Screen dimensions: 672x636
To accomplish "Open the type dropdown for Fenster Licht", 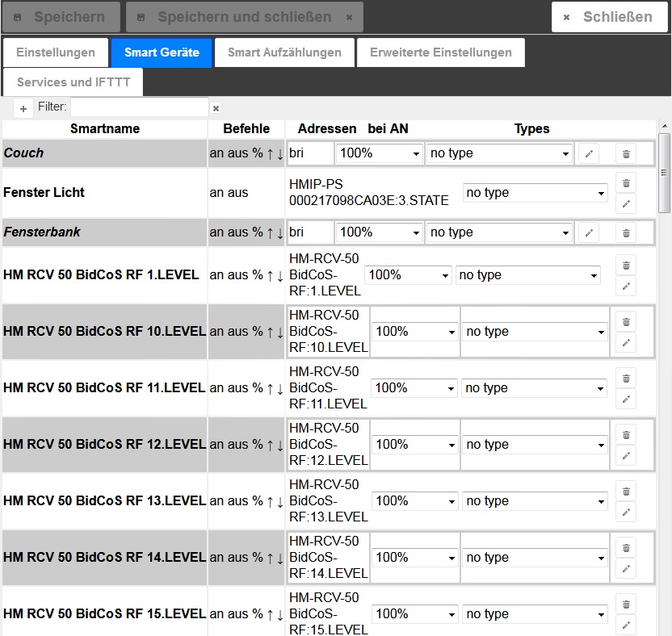I will pyautogui.click(x=535, y=193).
